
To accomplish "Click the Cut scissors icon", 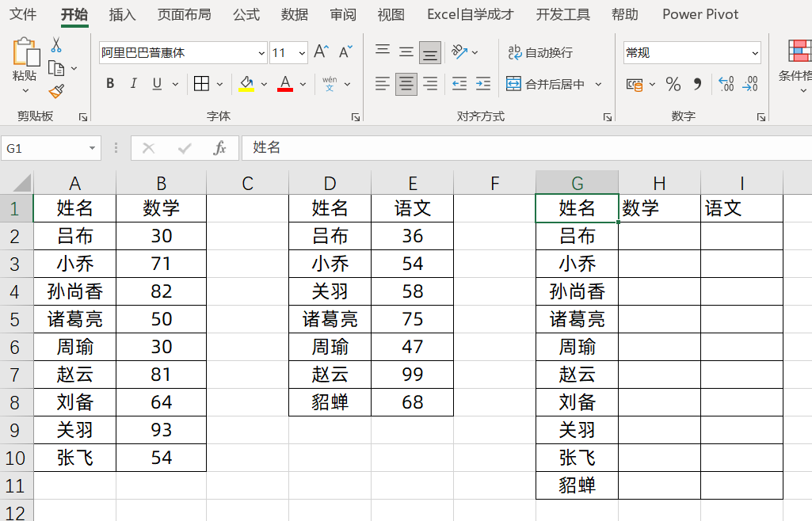I will [56, 45].
